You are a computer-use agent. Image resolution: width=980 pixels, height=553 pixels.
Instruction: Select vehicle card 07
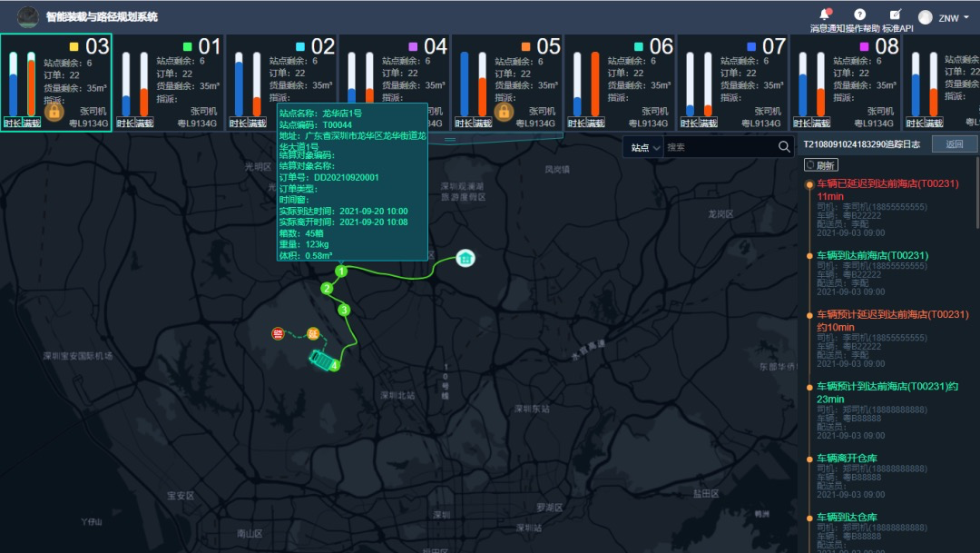733,83
